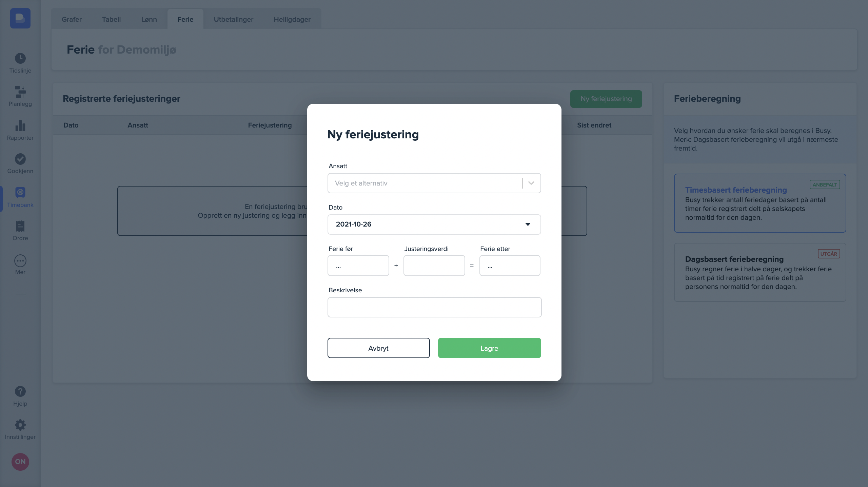Click the Justeringsverdi input field

(x=434, y=266)
